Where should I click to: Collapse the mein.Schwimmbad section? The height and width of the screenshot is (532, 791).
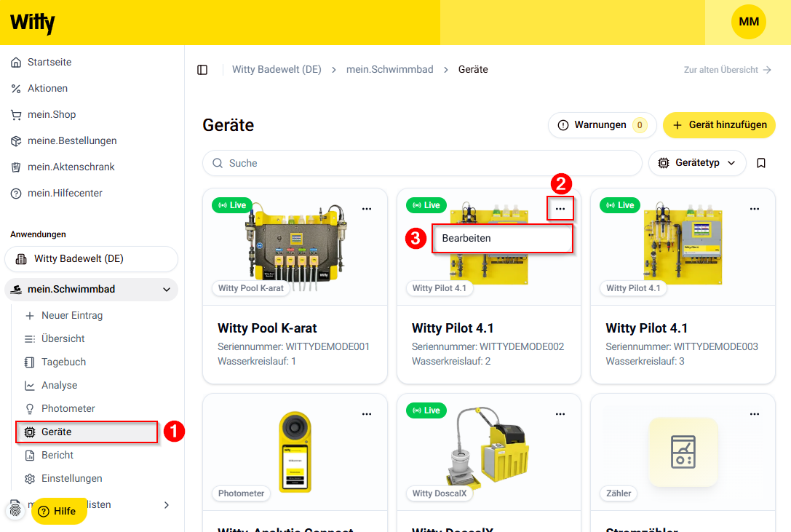(x=91, y=289)
